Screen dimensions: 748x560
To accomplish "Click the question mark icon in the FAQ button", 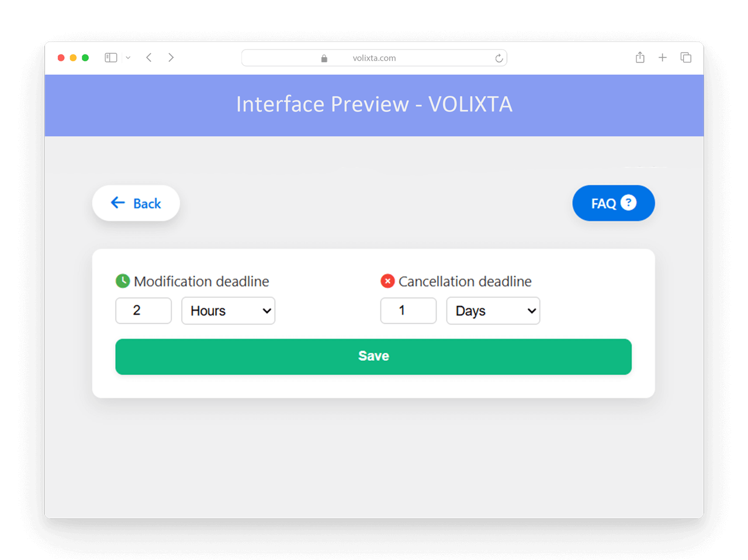I will coord(628,203).
